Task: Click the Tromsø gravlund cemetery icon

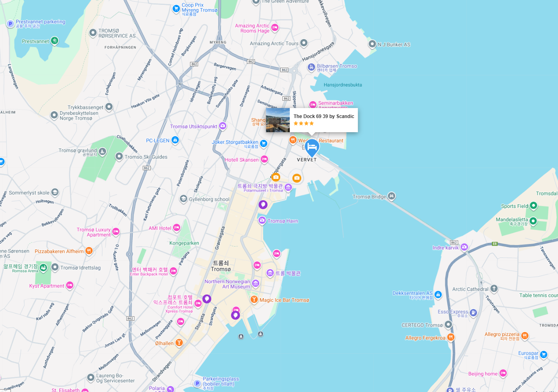Action: point(102,151)
